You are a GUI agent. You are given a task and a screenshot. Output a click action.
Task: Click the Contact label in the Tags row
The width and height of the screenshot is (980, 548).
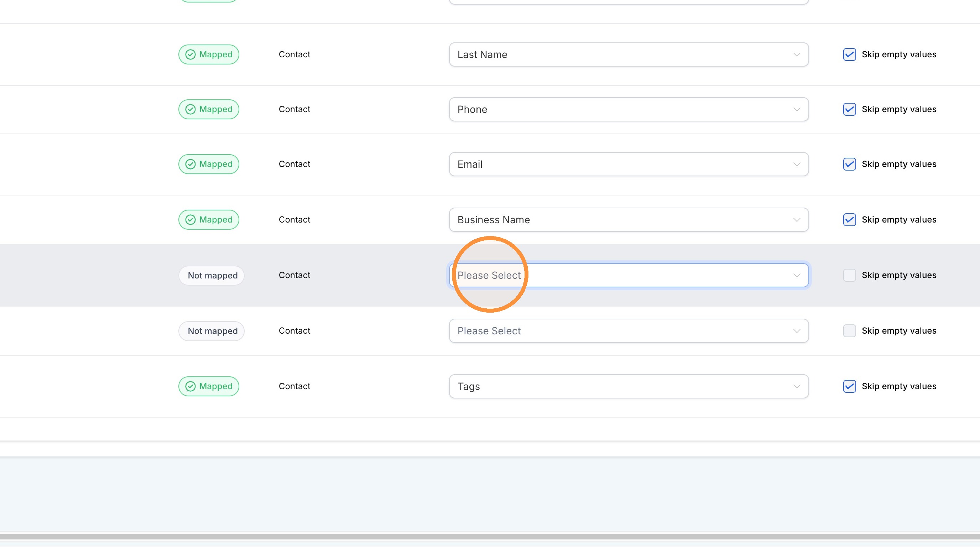pyautogui.click(x=294, y=386)
